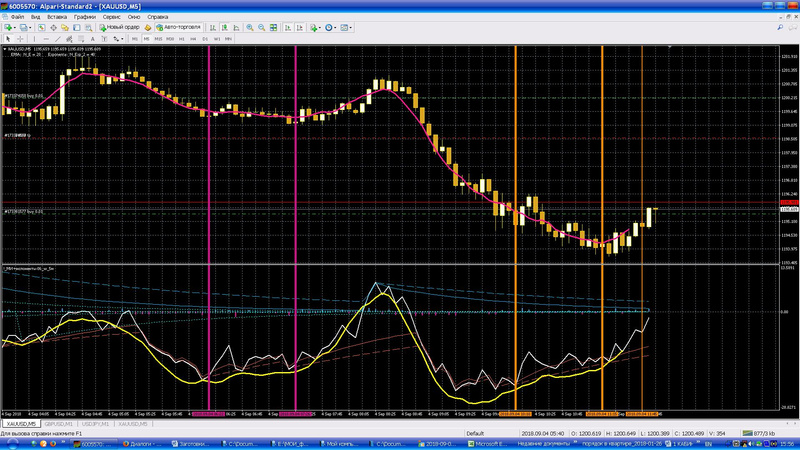This screenshot has width=800, height=450.
Task: Select the vertical line drawing tool
Action: point(32,39)
